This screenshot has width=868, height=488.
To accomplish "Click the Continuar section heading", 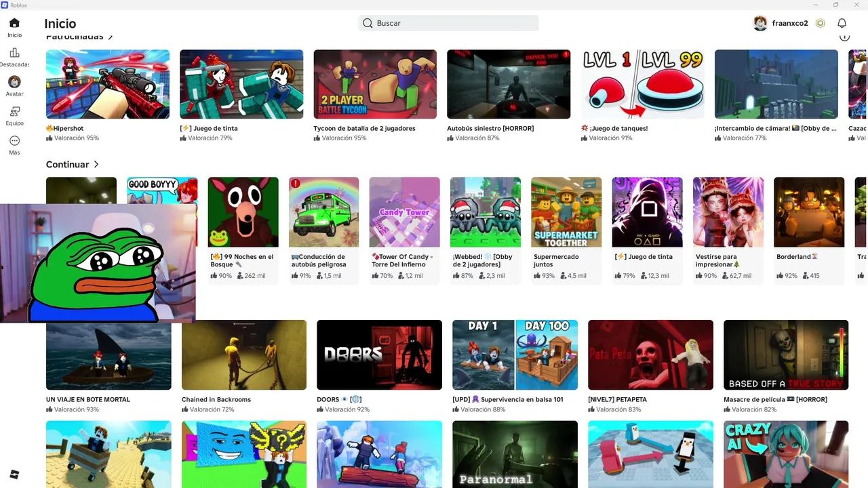I will (x=68, y=165).
